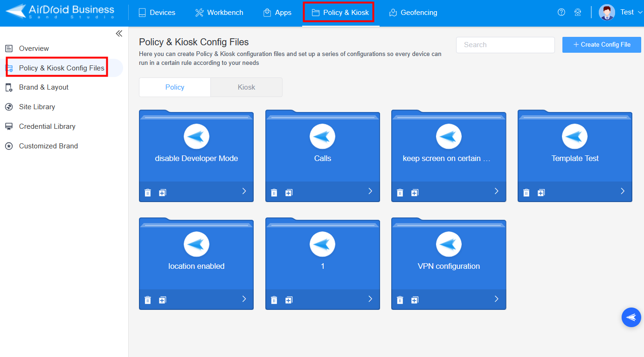The image size is (644, 357).
Task: Open Credential Library in sidebar
Action: pyautogui.click(x=47, y=126)
